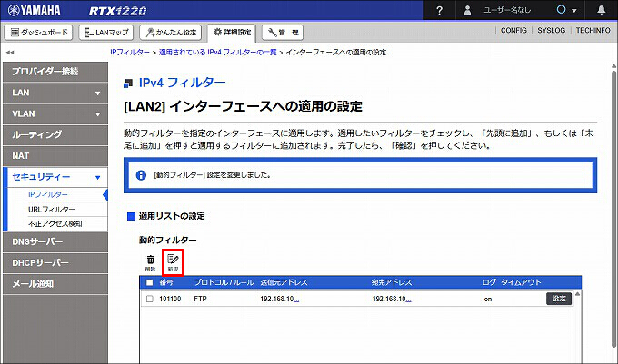Collapse the セキュリティー sidebar menu
618x364 pixels.
55,177
